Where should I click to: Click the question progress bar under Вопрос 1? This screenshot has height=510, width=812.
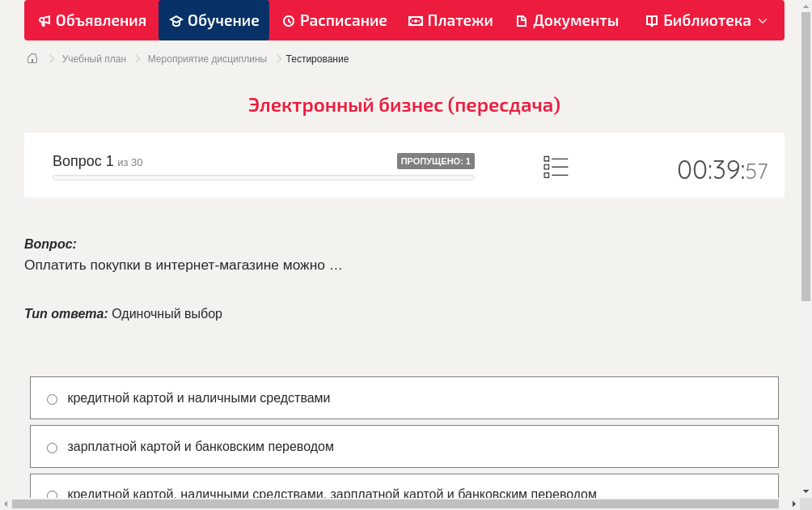coord(263,177)
